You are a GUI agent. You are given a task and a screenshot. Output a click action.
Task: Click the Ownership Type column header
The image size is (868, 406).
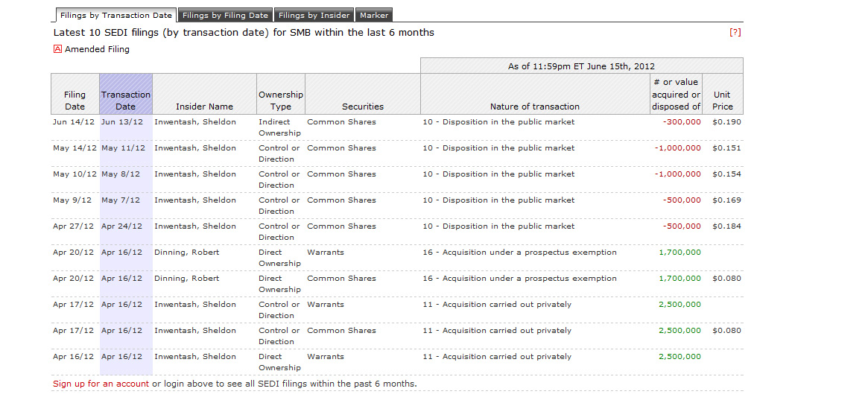[x=280, y=101]
